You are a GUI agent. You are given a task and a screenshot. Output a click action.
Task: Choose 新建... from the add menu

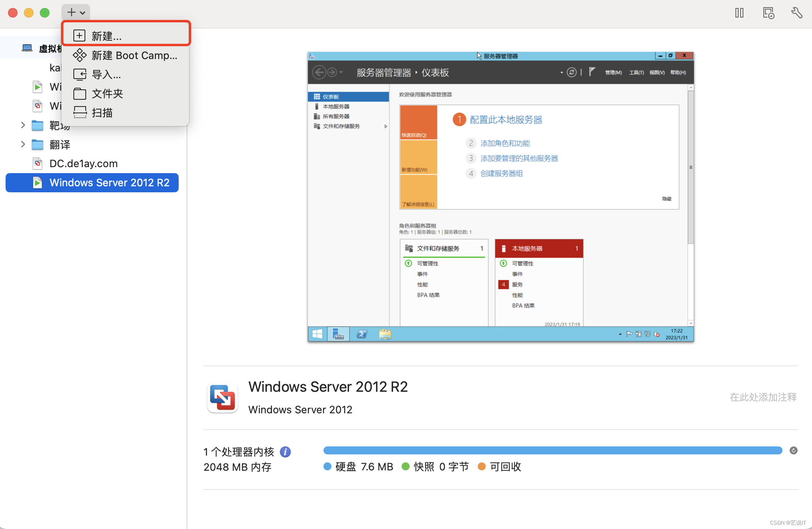click(x=126, y=36)
